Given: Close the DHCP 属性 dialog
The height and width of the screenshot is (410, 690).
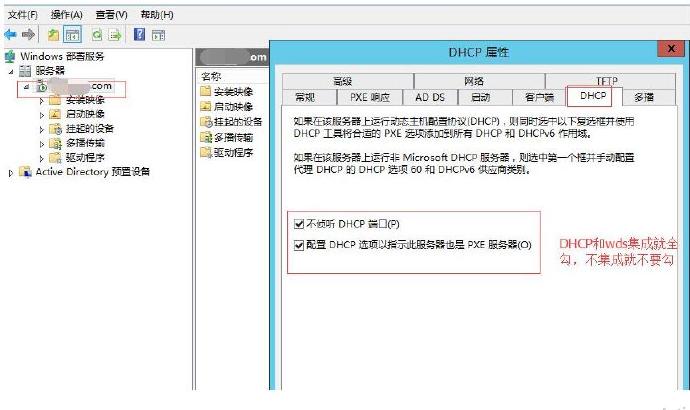Looking at the screenshot, I should (671, 48).
